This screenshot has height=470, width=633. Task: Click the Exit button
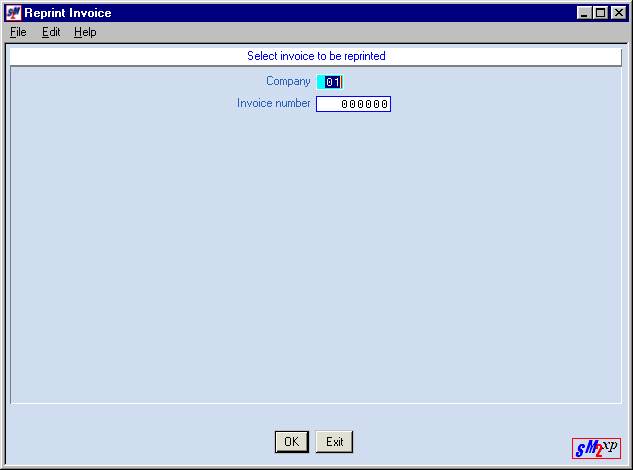click(334, 442)
